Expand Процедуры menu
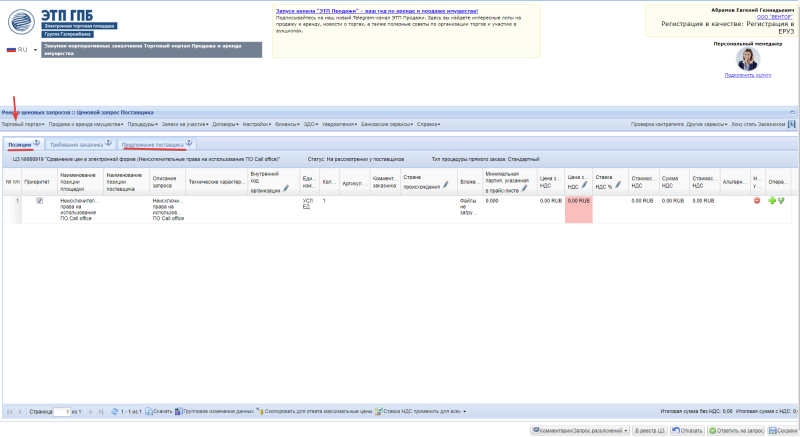This screenshot has height=437, width=800. tap(143, 124)
